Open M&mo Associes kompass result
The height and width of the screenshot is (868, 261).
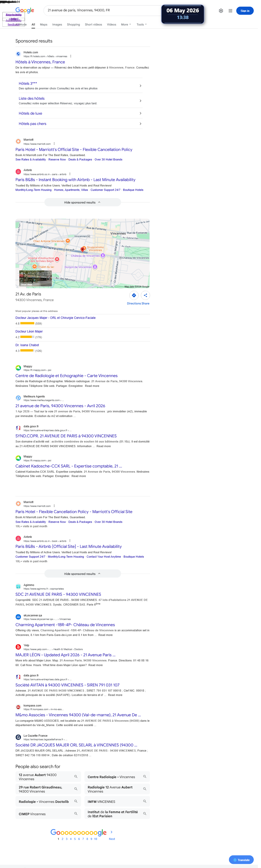(x=78, y=715)
